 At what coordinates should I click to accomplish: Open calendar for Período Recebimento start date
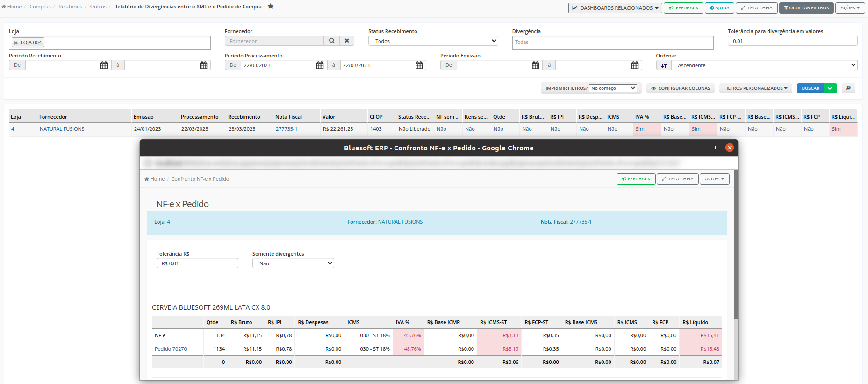click(x=104, y=65)
